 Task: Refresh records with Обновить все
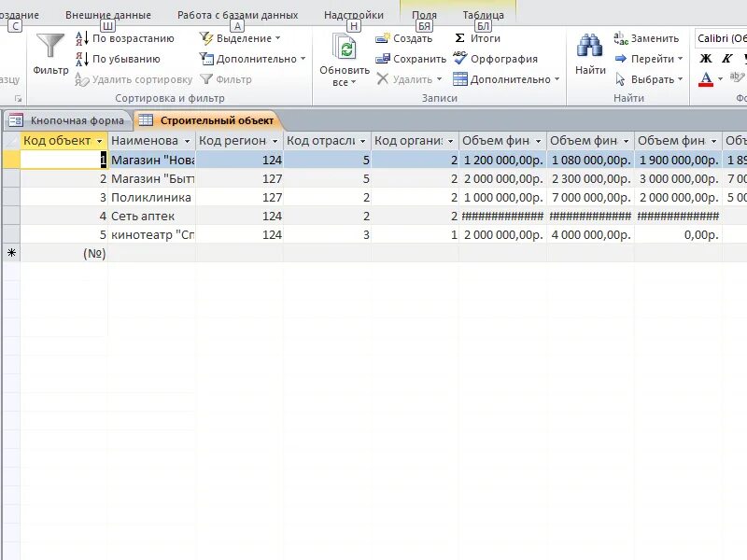coord(345,60)
